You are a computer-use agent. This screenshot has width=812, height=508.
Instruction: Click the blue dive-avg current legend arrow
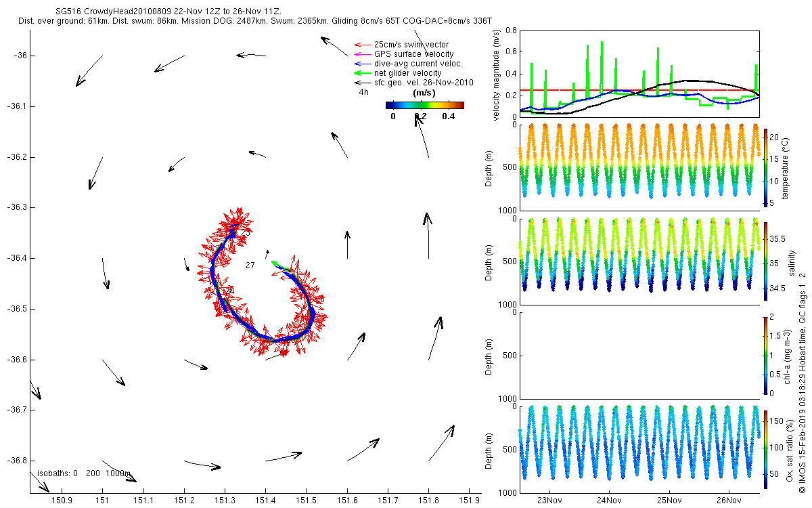point(361,64)
